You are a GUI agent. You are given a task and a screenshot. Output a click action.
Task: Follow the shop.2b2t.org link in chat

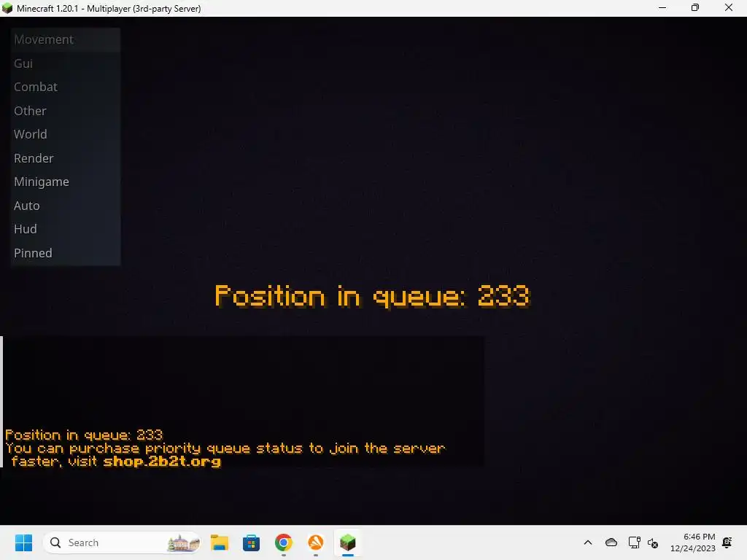162,462
